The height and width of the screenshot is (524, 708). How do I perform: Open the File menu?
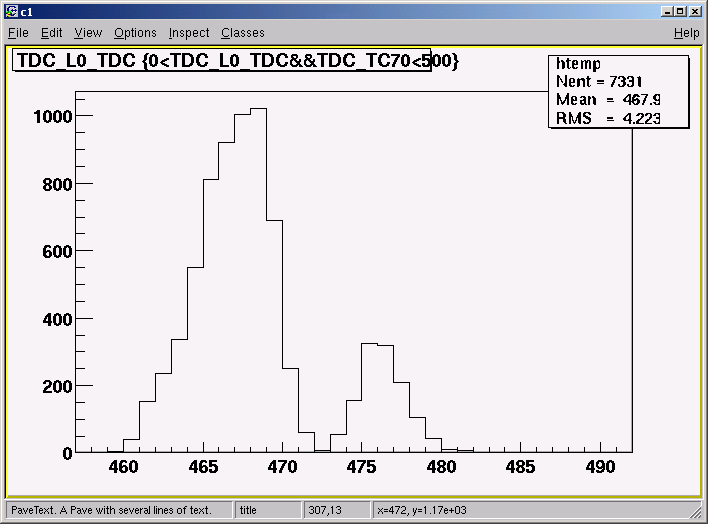pyautogui.click(x=18, y=33)
